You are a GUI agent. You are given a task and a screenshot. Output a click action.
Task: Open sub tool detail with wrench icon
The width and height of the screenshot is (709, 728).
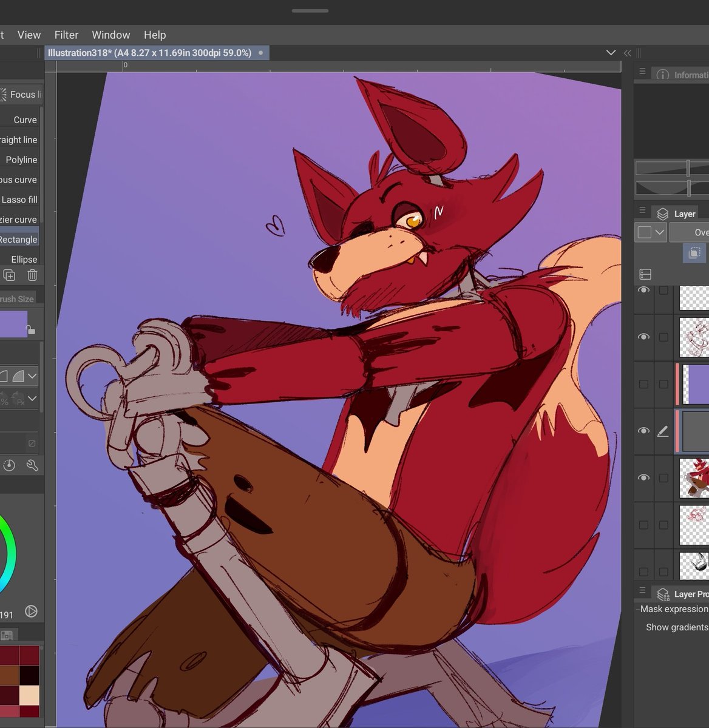point(32,465)
